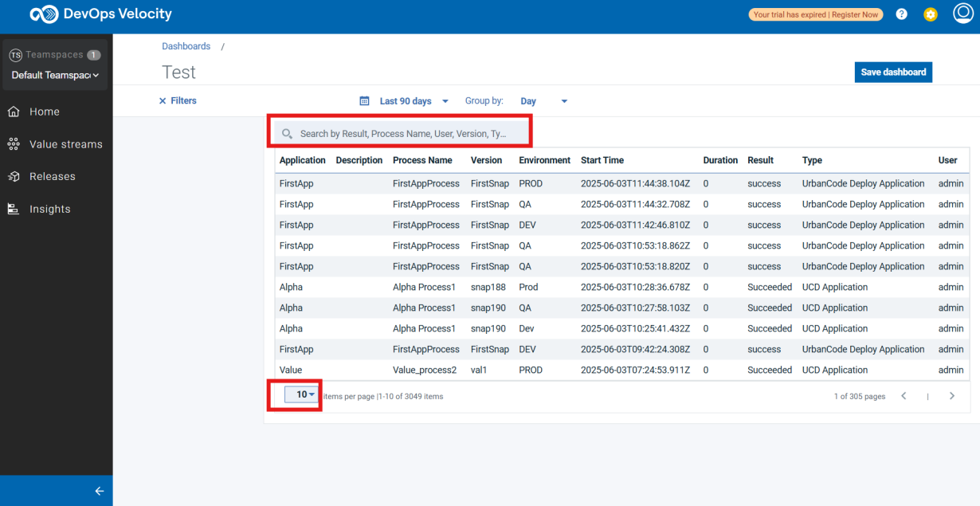Go to next page using right chevron

click(x=951, y=396)
